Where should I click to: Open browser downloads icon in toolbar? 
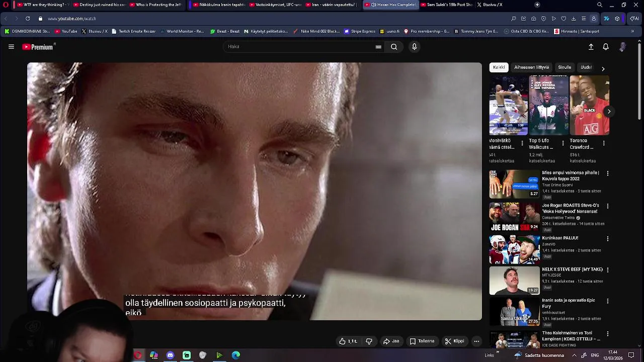[x=574, y=19]
